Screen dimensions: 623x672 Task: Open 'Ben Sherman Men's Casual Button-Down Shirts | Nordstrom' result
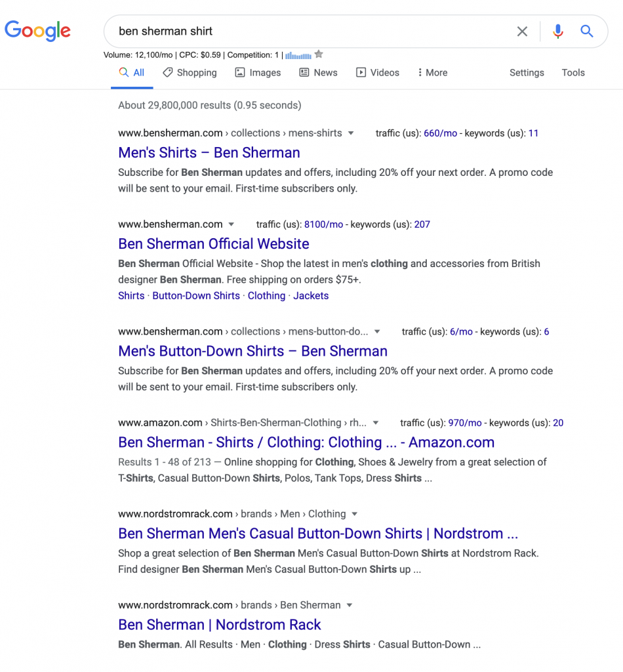(318, 534)
